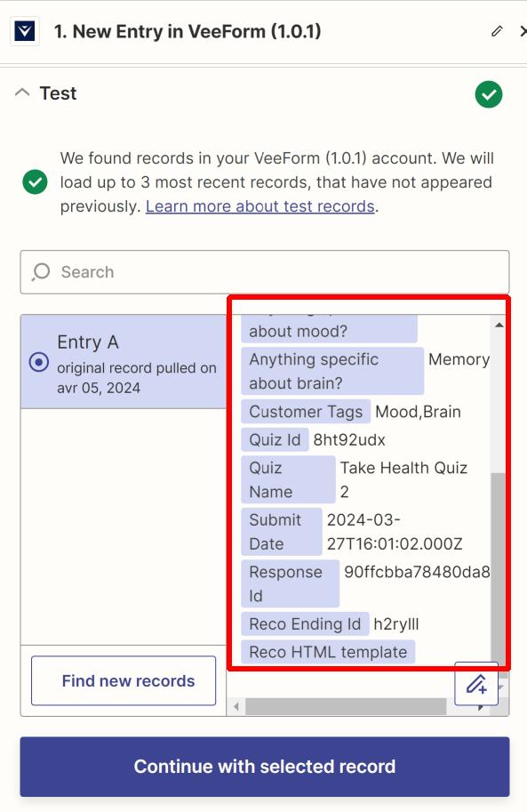Open Learn more about test records
Viewport: 527px width, 812px height.
(x=260, y=206)
